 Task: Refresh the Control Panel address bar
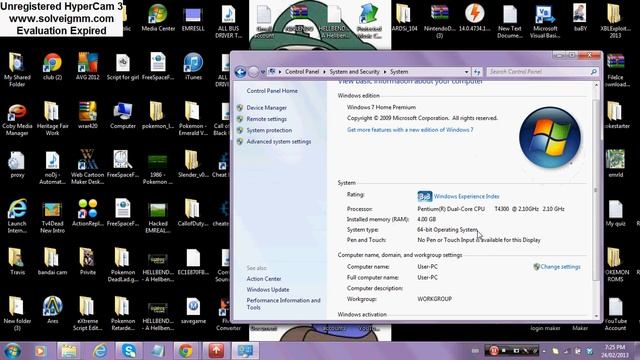tap(477, 72)
